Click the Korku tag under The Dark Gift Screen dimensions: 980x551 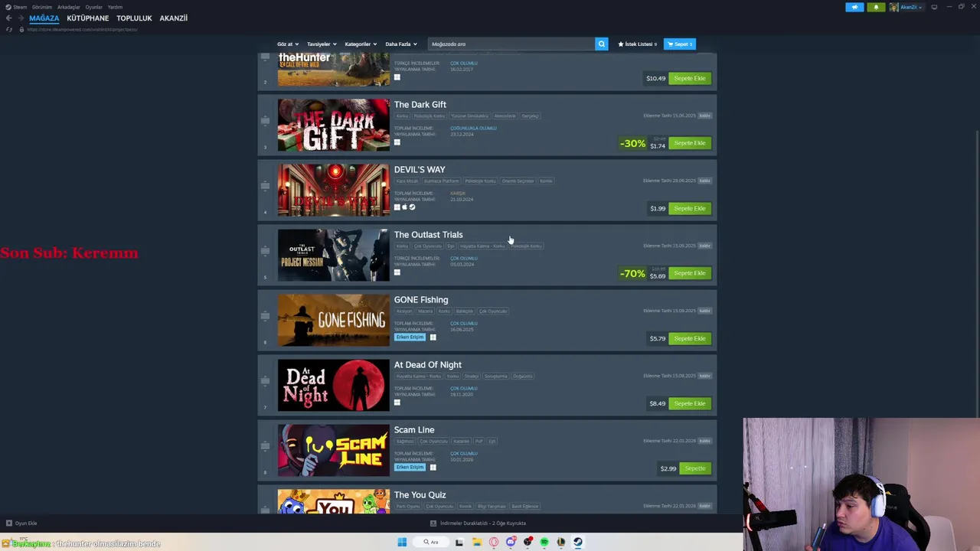[402, 116]
